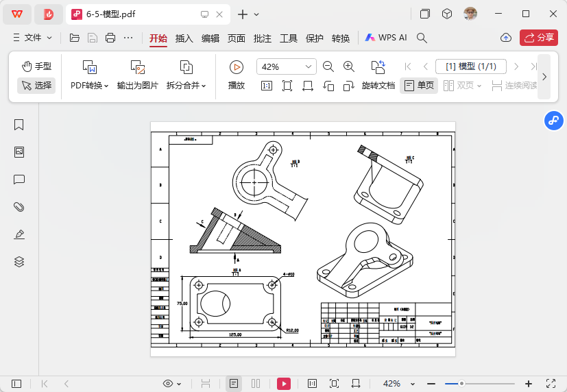Expand ribbon with right chevron

[544, 77]
